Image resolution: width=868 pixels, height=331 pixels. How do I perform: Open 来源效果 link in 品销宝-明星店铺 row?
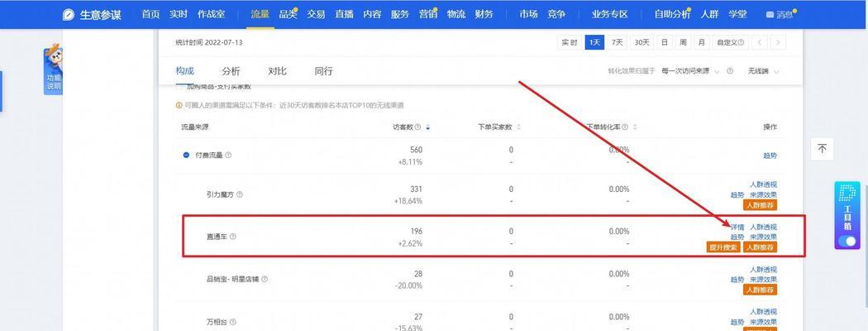point(763,280)
